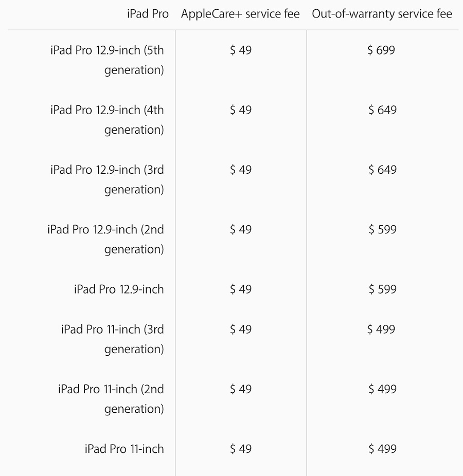Image resolution: width=463 pixels, height=476 pixels.
Task: Select the $649 fee for 12.9-inch 4th generation
Action: (x=382, y=110)
